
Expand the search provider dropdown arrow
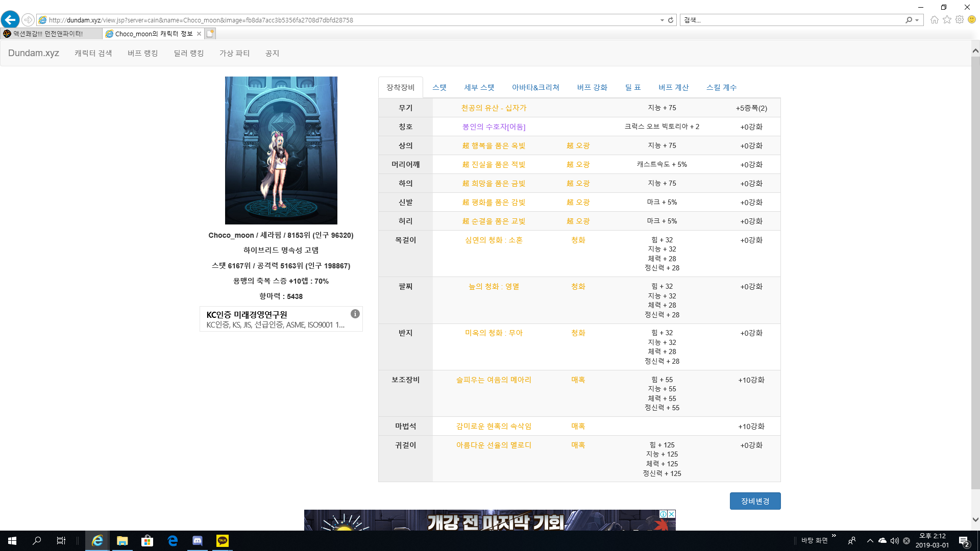pyautogui.click(x=917, y=20)
